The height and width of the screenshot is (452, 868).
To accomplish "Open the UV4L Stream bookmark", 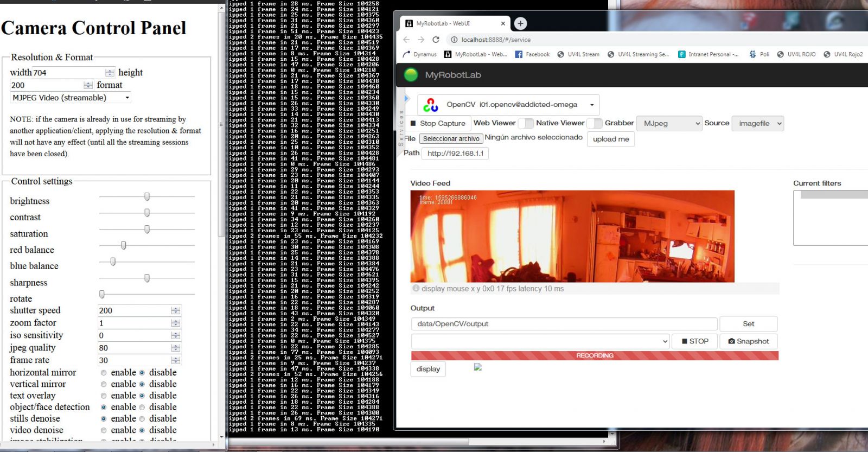I will click(x=578, y=54).
